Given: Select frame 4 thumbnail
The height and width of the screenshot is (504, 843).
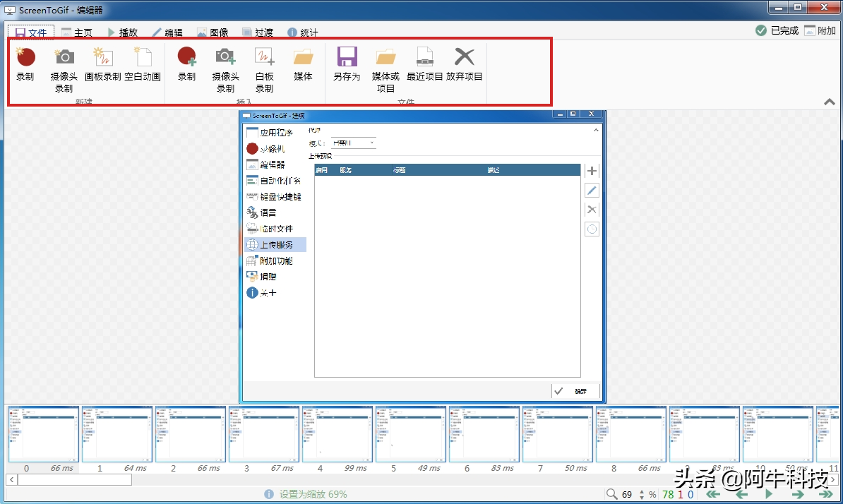Looking at the screenshot, I should click(337, 434).
